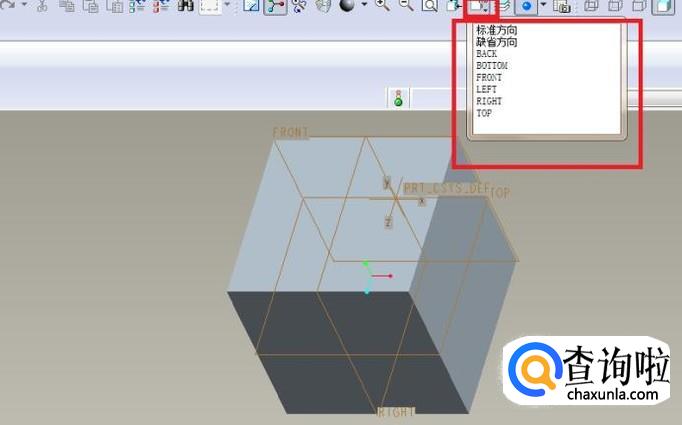Choose the TOP saved view
Viewport: 682px width, 425px height.
pos(484,113)
